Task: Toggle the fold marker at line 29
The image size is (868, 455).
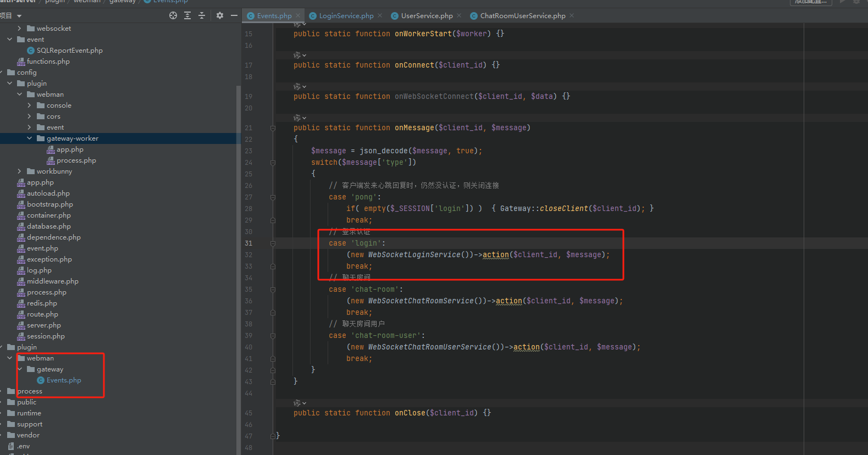Action: tap(273, 220)
